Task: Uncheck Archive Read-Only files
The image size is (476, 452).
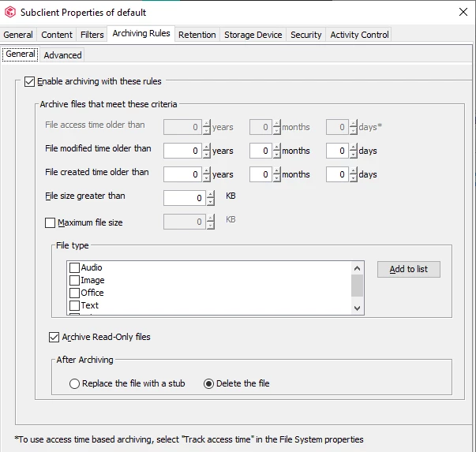Action: click(54, 338)
